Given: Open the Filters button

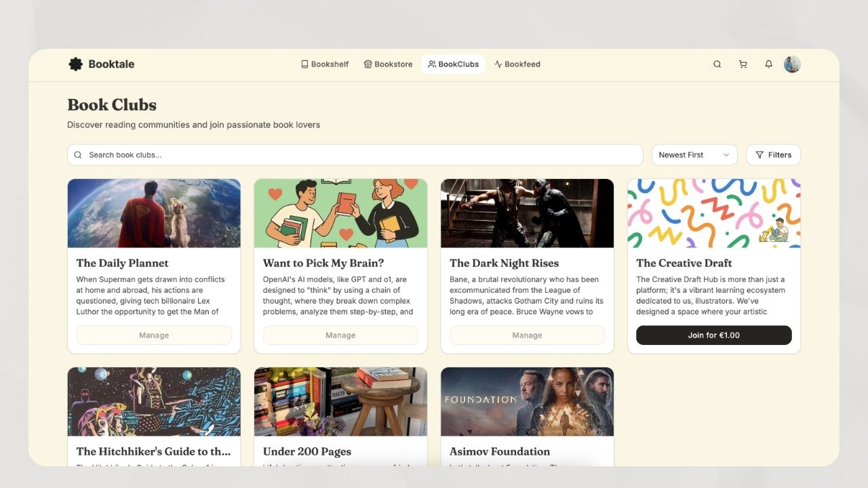Looking at the screenshot, I should point(773,155).
